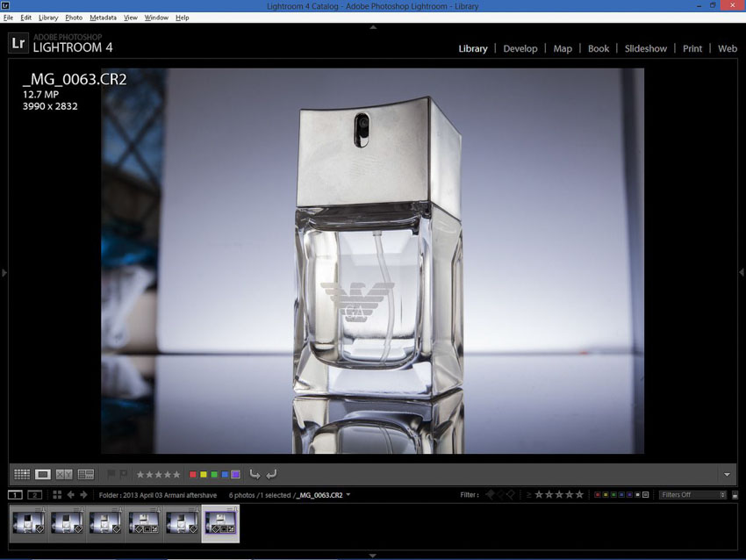Viewport: 746px width, 560px height.
Task: Apply yellow color label to the photo
Action: pos(204,474)
